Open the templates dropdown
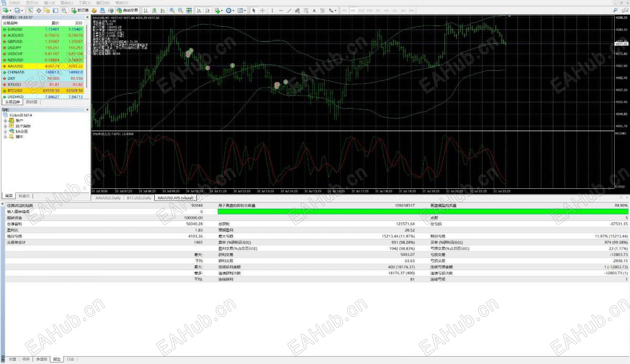This screenshot has width=630, height=364. (241, 10)
